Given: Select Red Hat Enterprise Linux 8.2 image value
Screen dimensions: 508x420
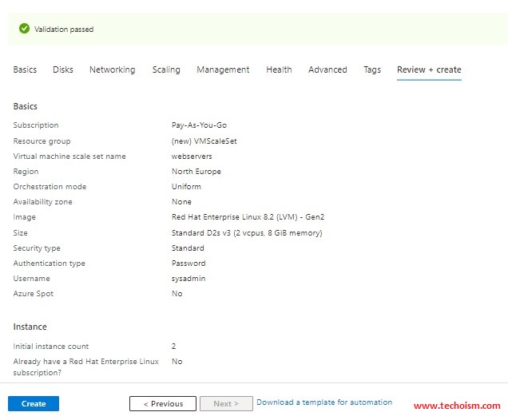Looking at the screenshot, I should [248, 217].
